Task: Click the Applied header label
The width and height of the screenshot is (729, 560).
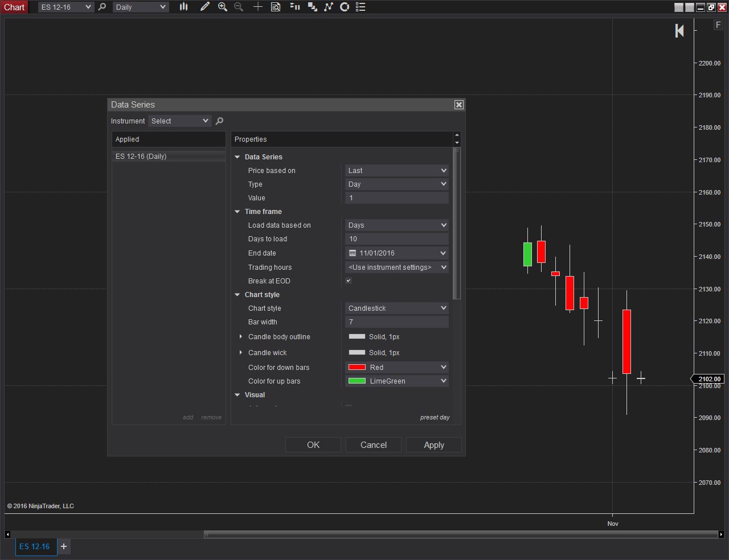Action: (x=127, y=139)
